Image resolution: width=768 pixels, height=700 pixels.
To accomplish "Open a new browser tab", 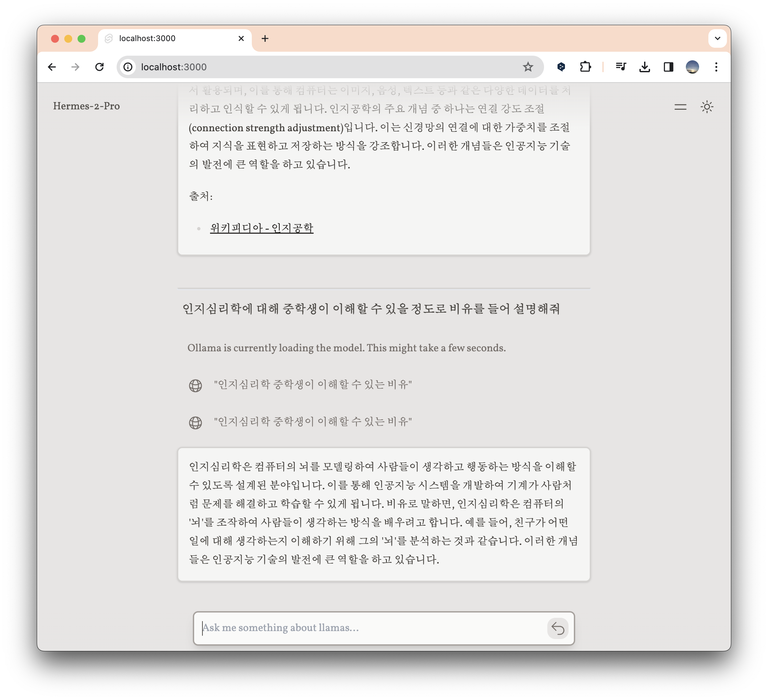I will [x=265, y=38].
